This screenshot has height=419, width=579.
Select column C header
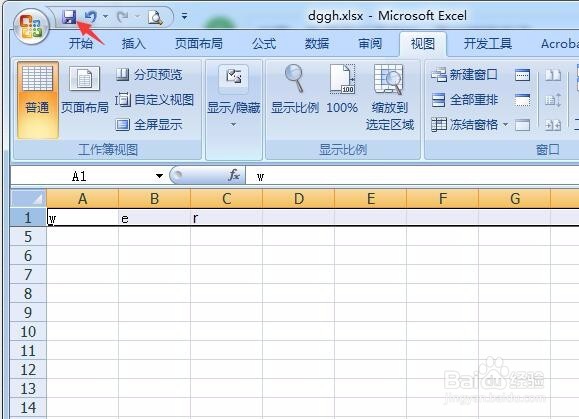pyautogui.click(x=227, y=199)
